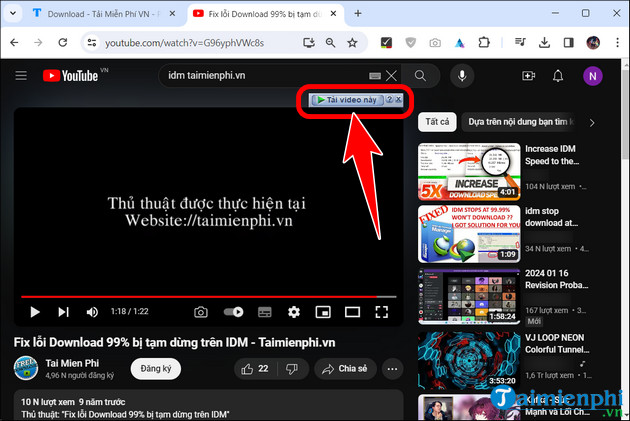Clear the search box text with X
This screenshot has height=421, width=630.
(391, 76)
